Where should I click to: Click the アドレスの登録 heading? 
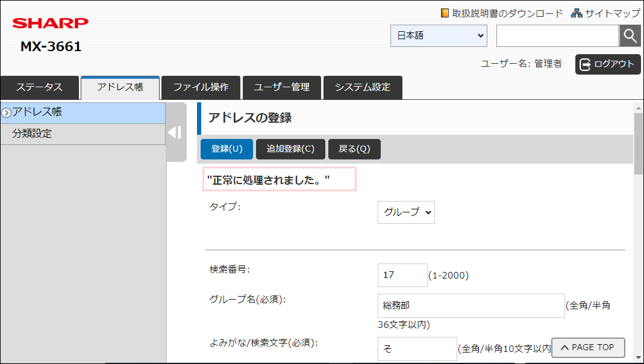[250, 118]
